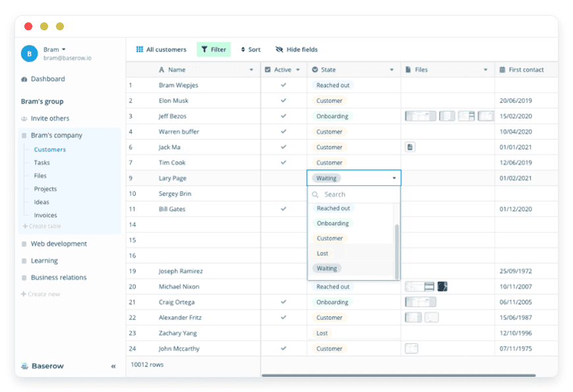This screenshot has height=392, width=573.
Task: Uncheck Active for Craig Ortega
Action: (x=283, y=302)
